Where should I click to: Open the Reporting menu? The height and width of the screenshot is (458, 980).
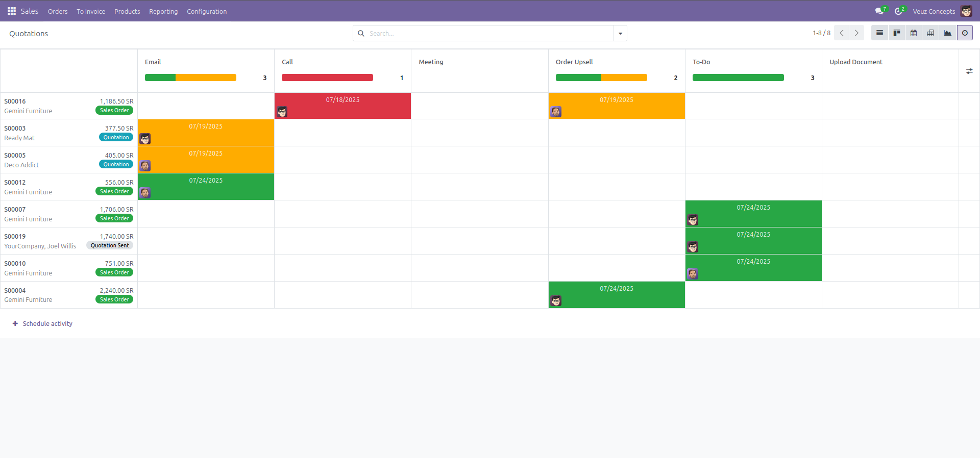163,11
